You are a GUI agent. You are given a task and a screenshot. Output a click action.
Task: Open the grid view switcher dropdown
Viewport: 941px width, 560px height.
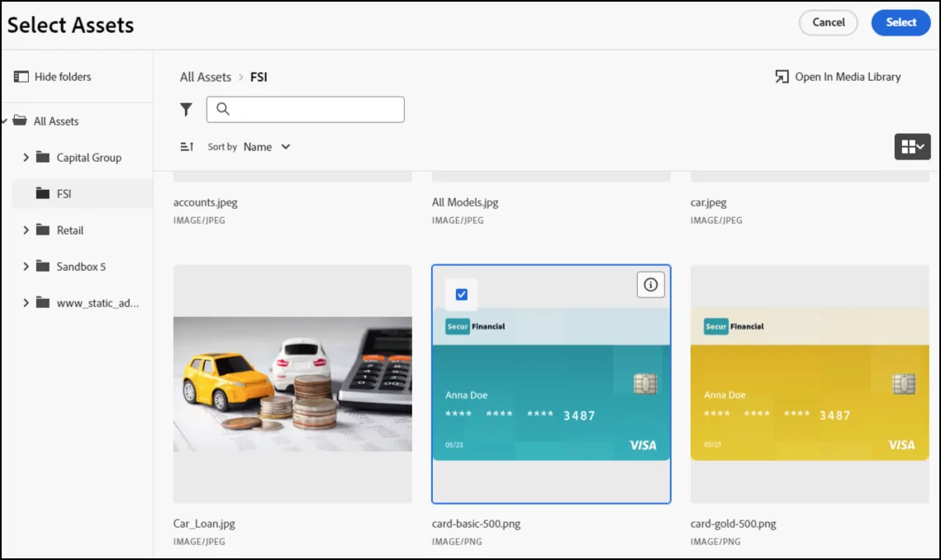coord(912,146)
